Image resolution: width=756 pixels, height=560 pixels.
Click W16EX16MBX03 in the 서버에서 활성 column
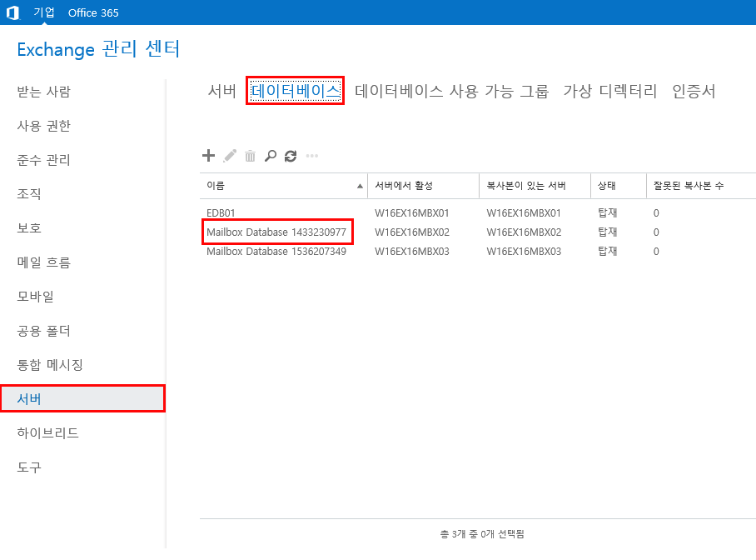(x=412, y=252)
